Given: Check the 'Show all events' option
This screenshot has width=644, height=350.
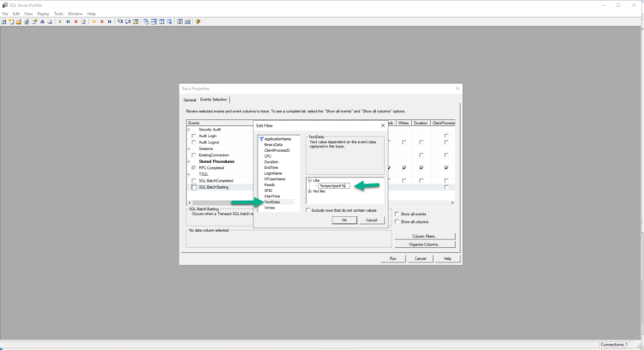Looking at the screenshot, I should click(x=396, y=214).
